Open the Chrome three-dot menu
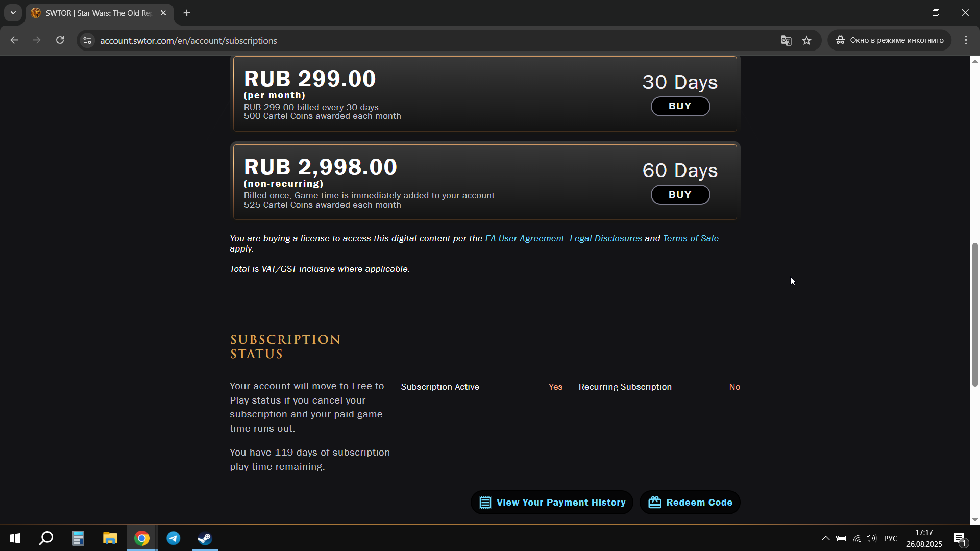The height and width of the screenshot is (551, 980). (966, 40)
